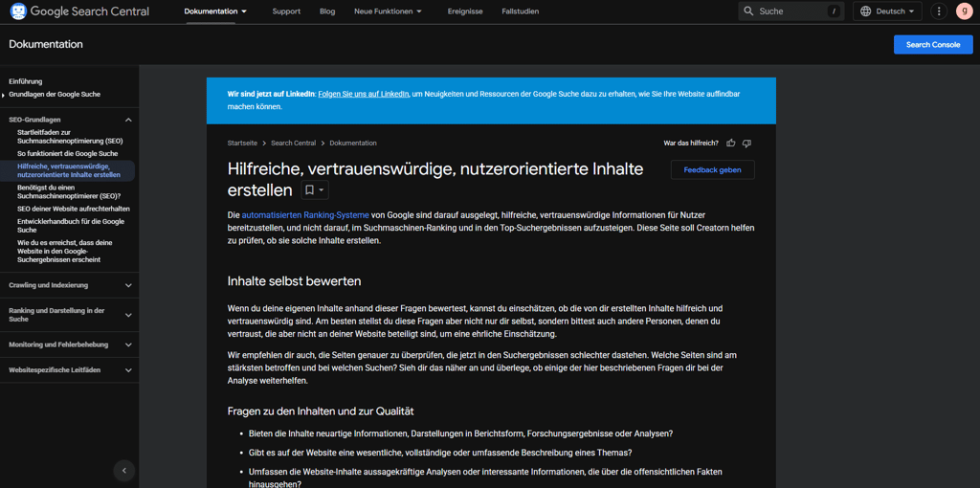Open Startleitfaden zur Suchmaschinenoptimierung (SEO)
The width and height of the screenshot is (980, 488).
click(x=70, y=137)
